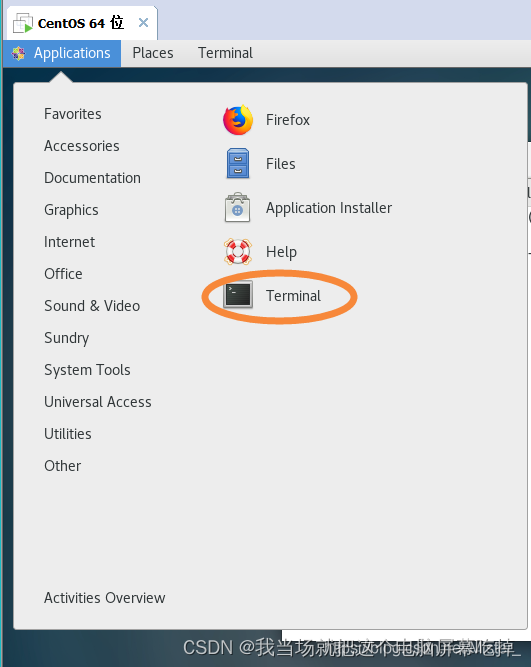Close the CentOS 64 tab

[x=143, y=23]
